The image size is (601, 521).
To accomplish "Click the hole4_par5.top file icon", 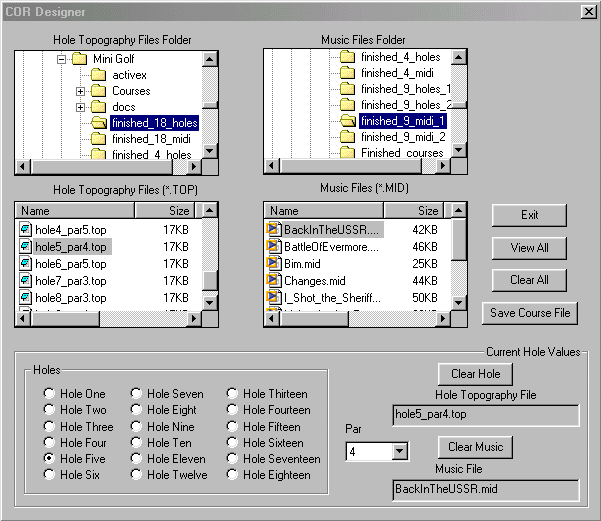I will (26, 229).
